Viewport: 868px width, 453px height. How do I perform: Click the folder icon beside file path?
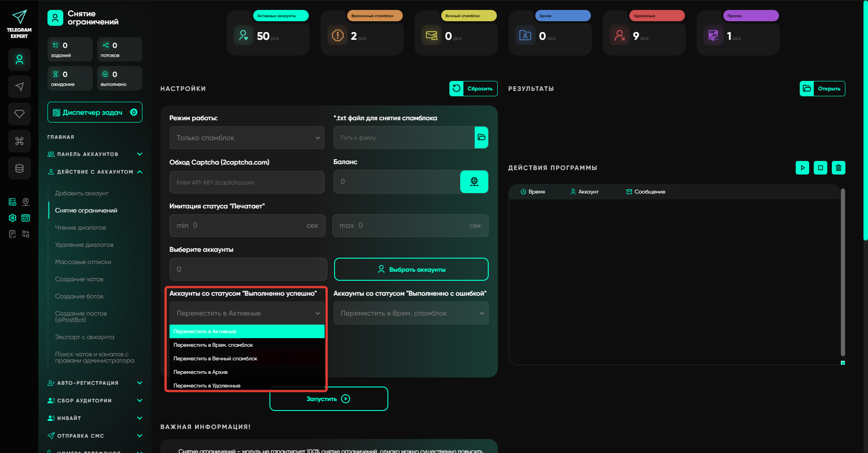(481, 137)
